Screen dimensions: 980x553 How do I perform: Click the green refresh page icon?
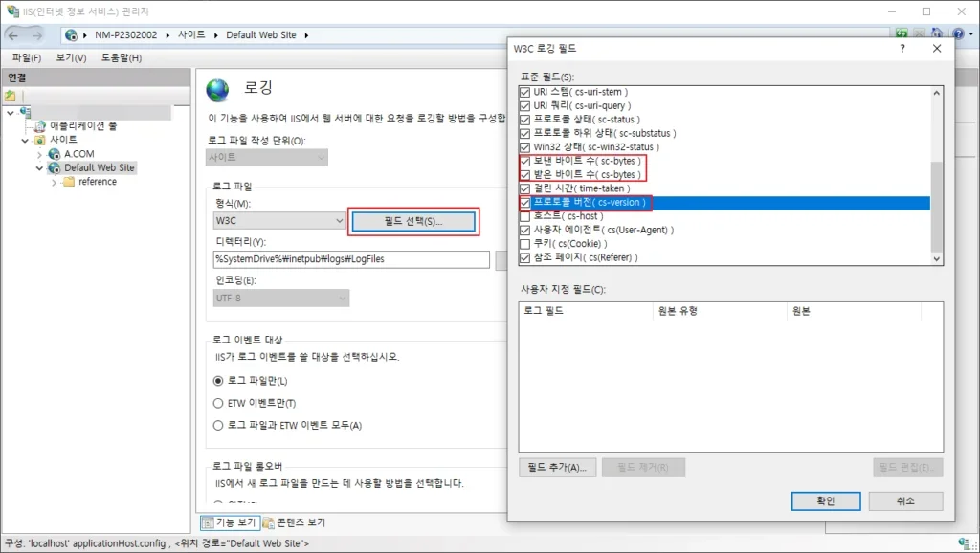tap(902, 33)
